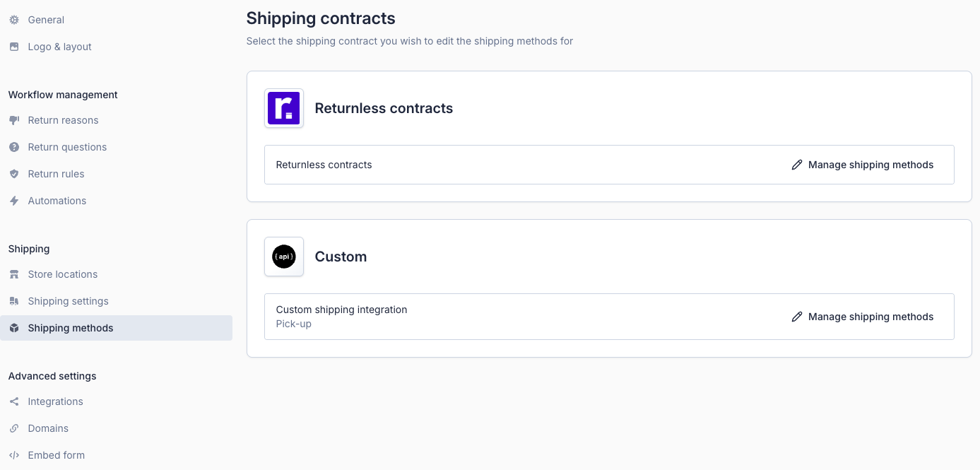Open the Domains settings page
Viewport: 980px width, 470px height.
[x=48, y=428]
